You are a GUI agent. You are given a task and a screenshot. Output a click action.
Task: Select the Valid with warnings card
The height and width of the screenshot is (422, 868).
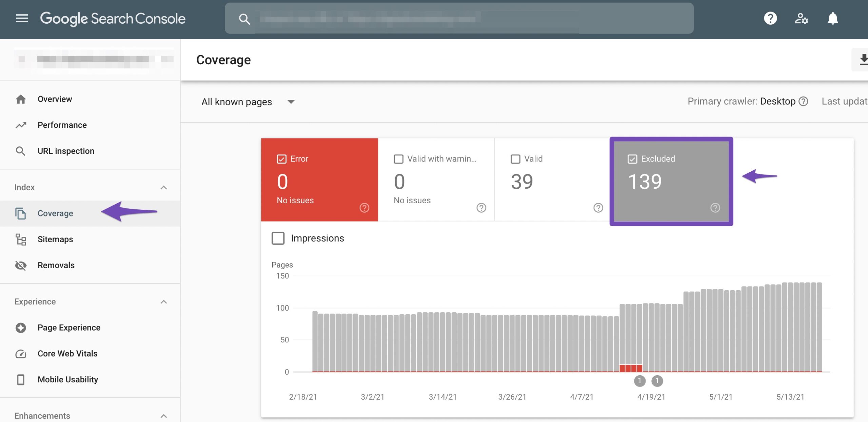436,180
